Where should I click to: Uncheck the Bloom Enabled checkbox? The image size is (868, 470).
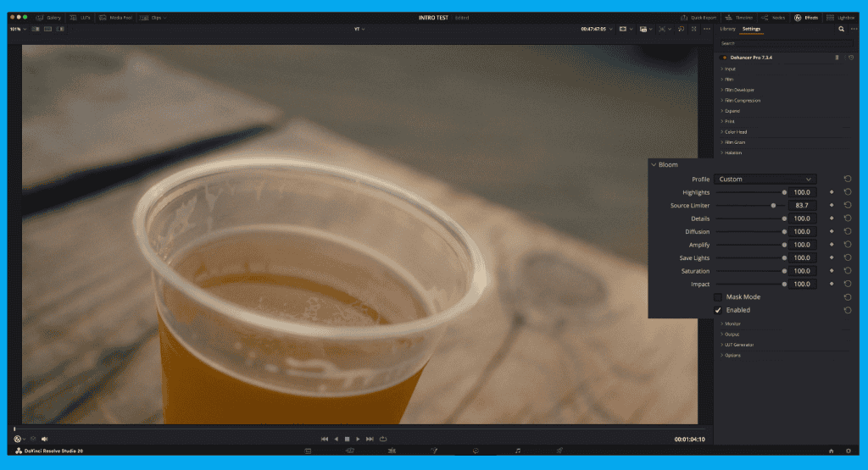pyautogui.click(x=718, y=310)
